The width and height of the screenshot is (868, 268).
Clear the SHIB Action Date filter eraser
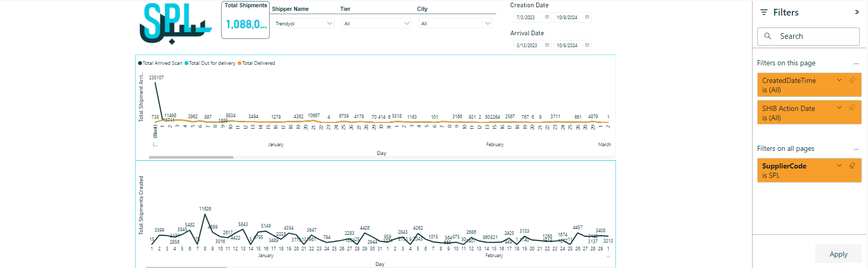852,108
